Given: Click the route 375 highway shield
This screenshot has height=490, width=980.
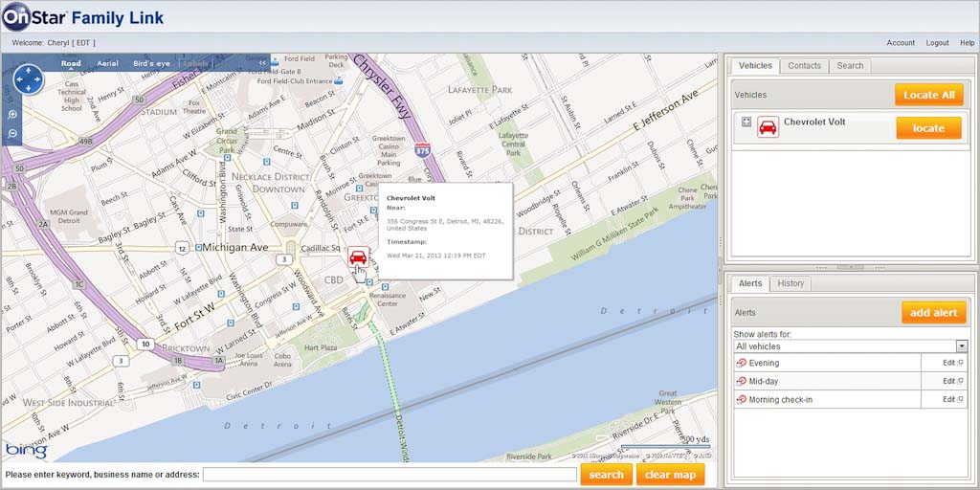Looking at the screenshot, I should coord(422,150).
